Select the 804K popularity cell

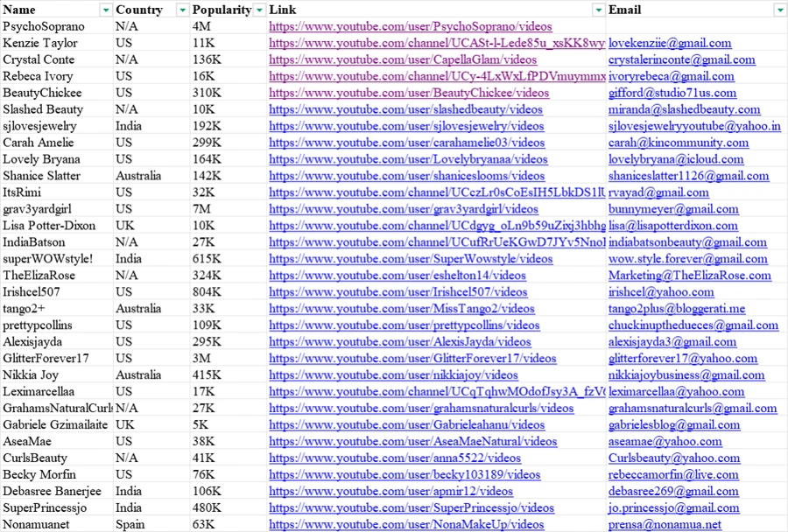[x=229, y=292]
